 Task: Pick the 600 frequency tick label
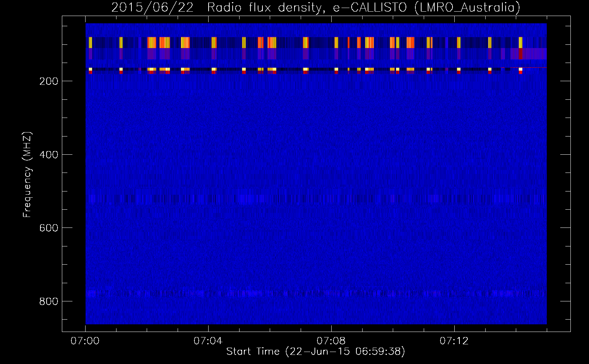pos(49,228)
